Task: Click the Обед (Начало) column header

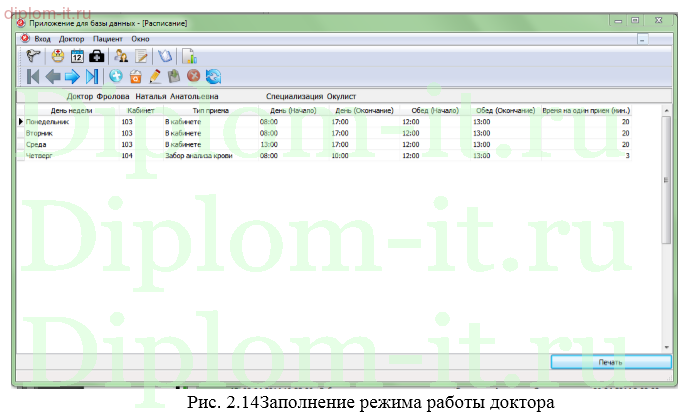Action: pyautogui.click(x=435, y=111)
